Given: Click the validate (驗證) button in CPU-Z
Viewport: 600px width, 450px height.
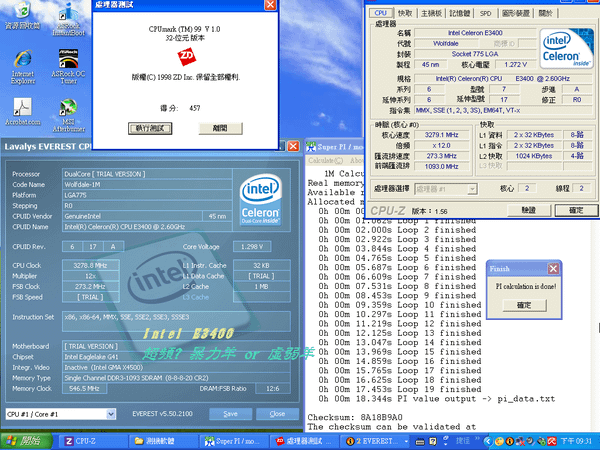Looking at the screenshot, I should pyautogui.click(x=529, y=210).
